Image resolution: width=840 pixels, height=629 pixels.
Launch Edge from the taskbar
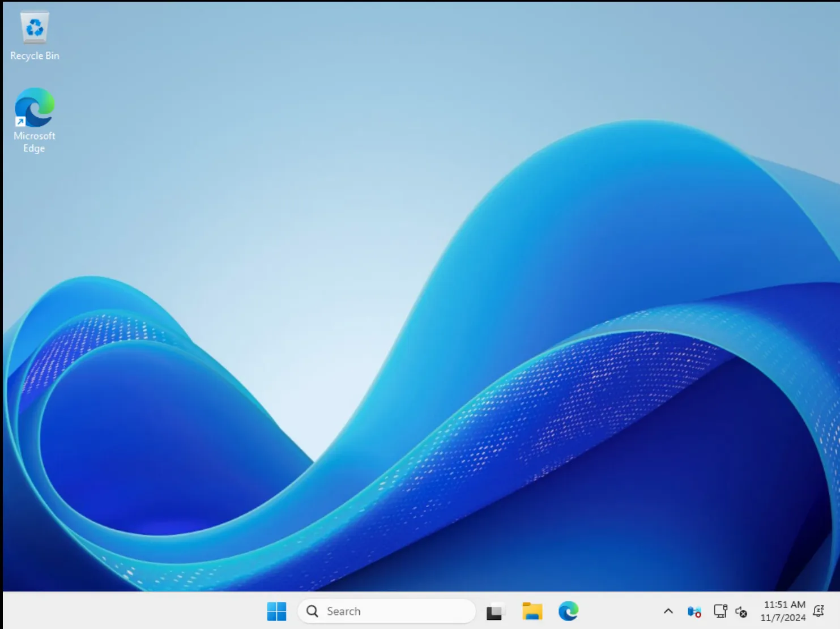[x=569, y=611]
